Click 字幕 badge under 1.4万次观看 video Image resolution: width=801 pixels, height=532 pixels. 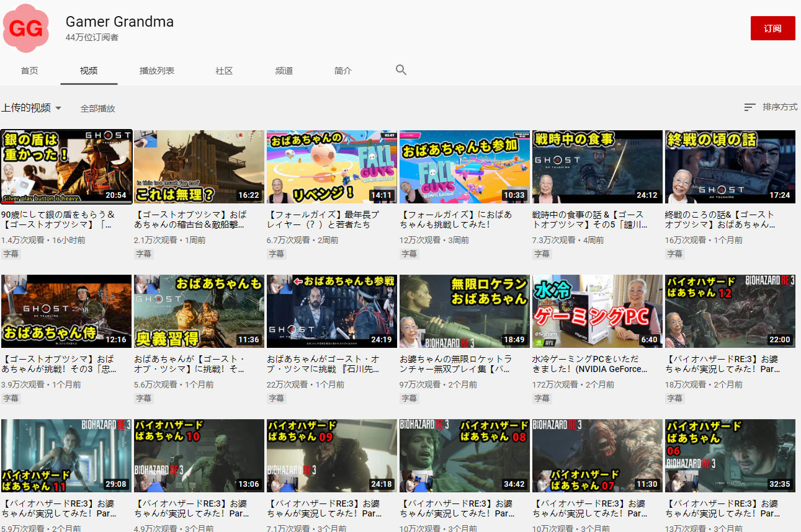(11, 254)
